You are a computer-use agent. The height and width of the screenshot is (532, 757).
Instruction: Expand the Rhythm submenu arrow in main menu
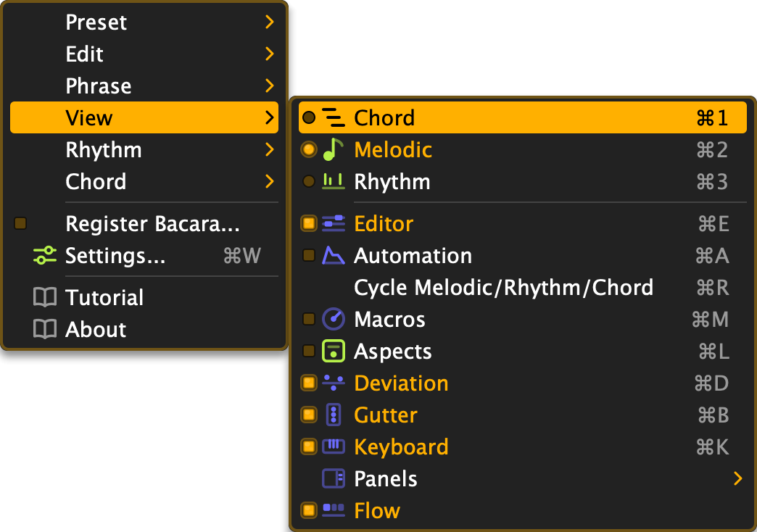click(270, 149)
